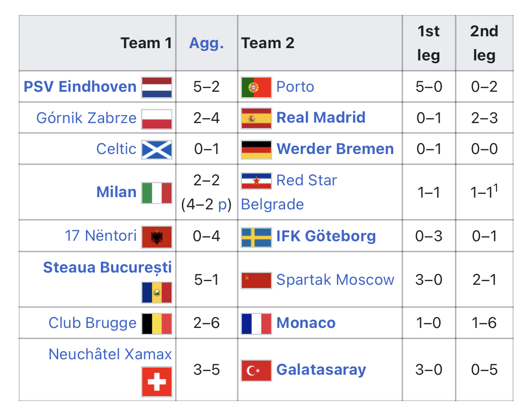Click the Yugoslavia flag by Red Star

click(256, 181)
